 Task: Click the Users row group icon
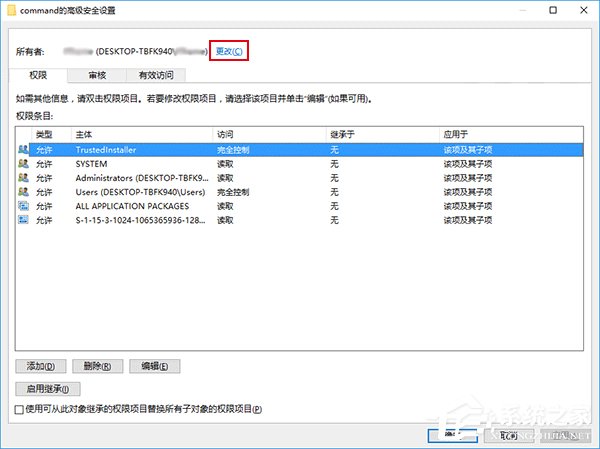pos(23,191)
